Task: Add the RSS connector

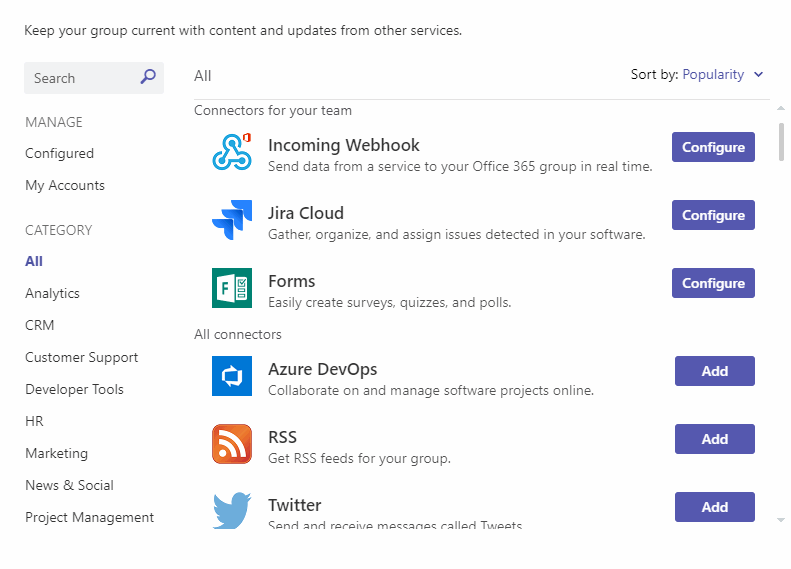Action: click(715, 439)
